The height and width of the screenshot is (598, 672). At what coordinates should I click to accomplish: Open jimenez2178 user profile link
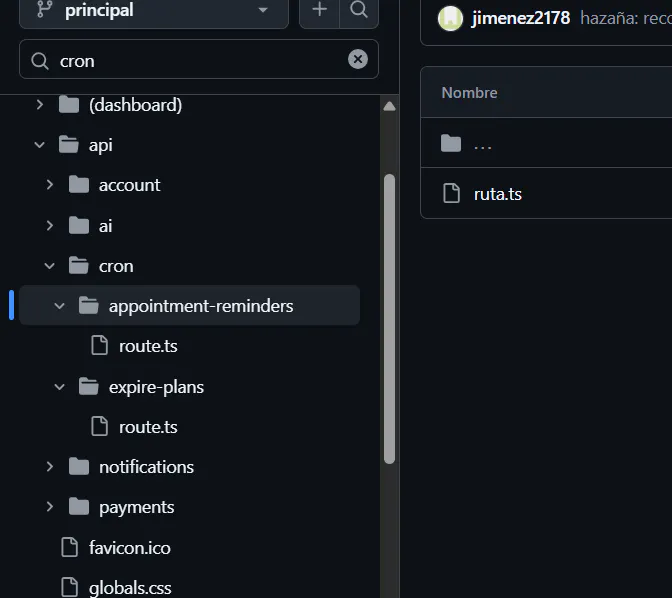521,18
